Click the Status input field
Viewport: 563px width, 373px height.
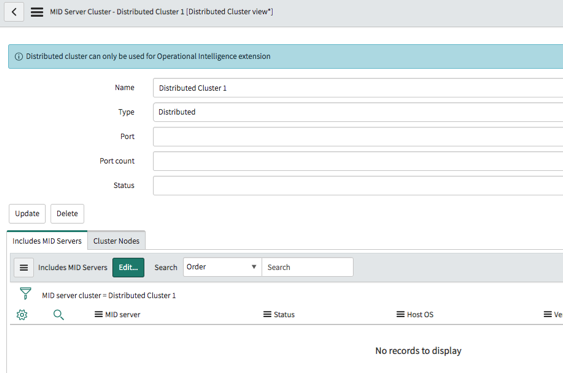358,186
